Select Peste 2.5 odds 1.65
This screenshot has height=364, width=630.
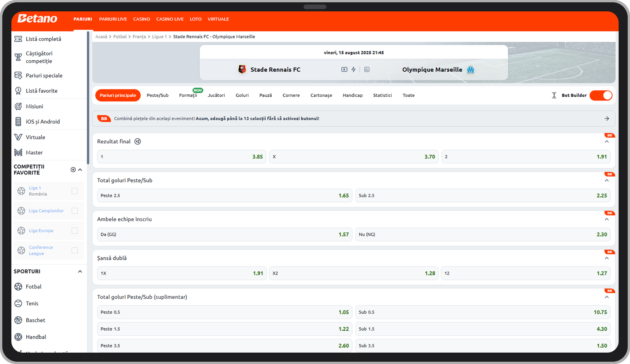[x=225, y=196]
